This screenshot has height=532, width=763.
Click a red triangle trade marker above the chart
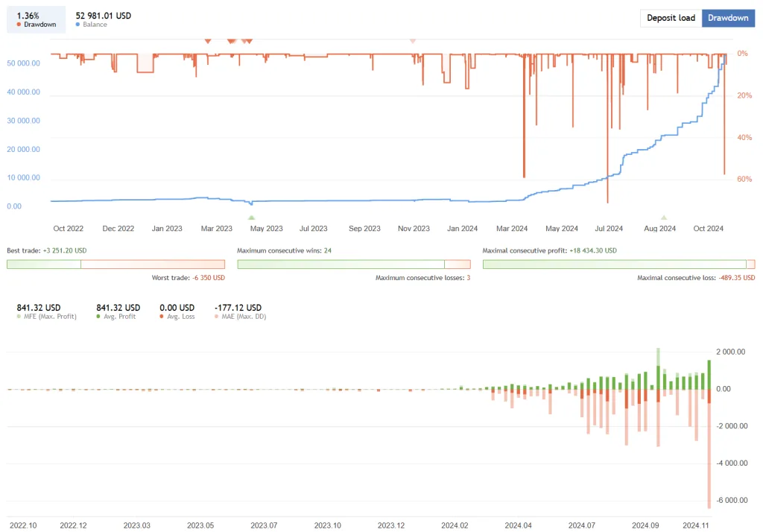tap(209, 40)
